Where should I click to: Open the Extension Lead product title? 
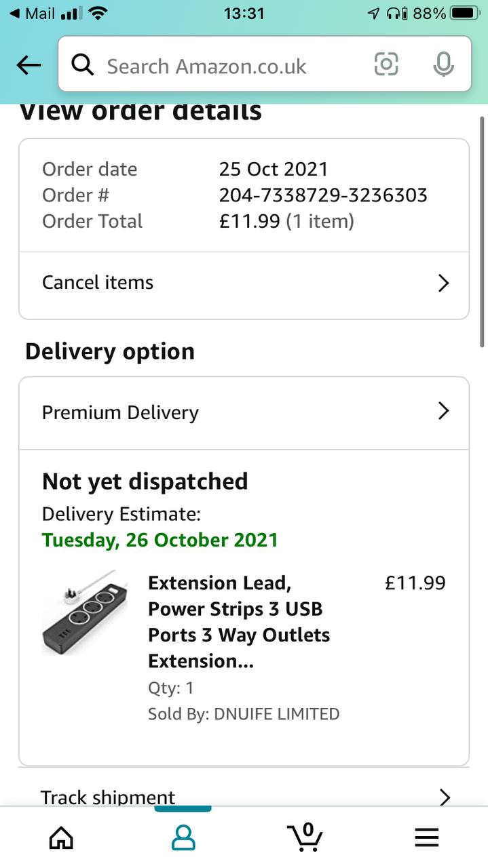[239, 621]
